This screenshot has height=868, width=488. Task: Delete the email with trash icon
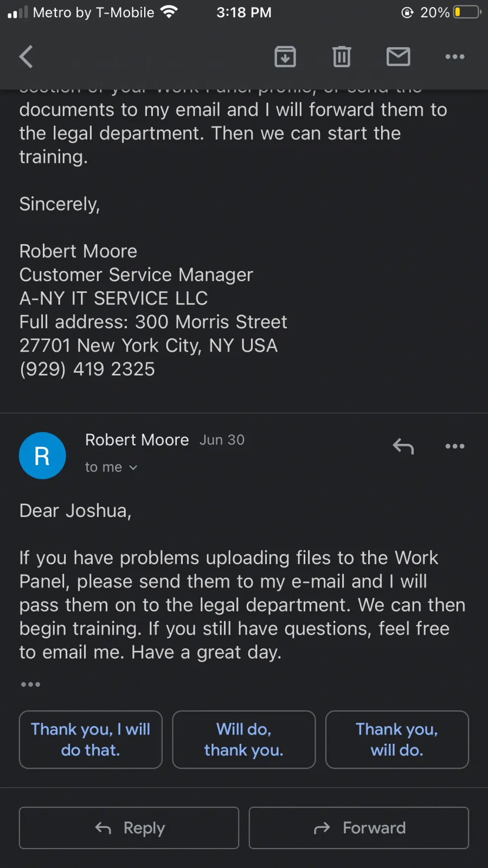click(x=342, y=56)
